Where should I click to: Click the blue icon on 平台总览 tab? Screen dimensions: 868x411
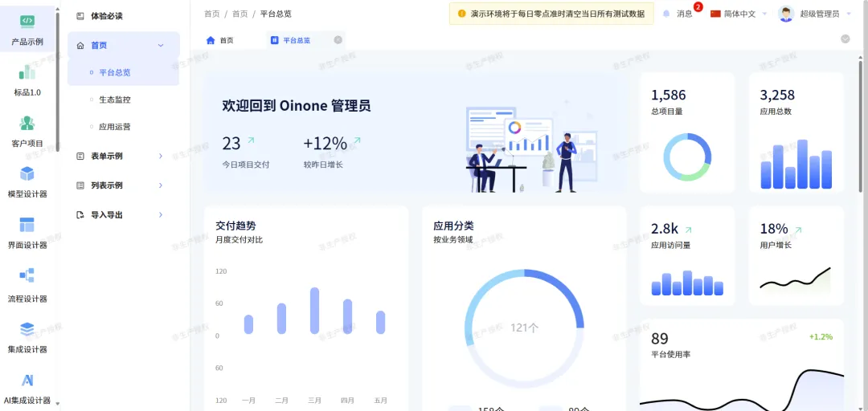coord(274,40)
